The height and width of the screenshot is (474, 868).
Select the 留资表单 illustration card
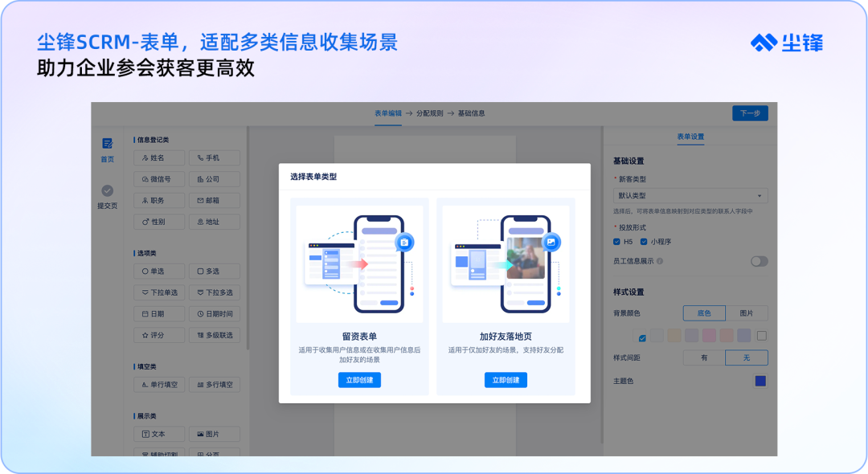(359, 264)
